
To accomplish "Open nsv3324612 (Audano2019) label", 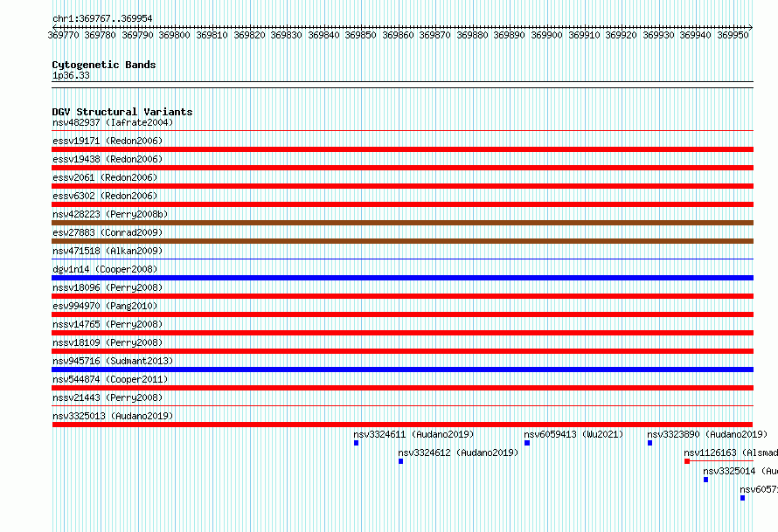I will coord(458,453).
